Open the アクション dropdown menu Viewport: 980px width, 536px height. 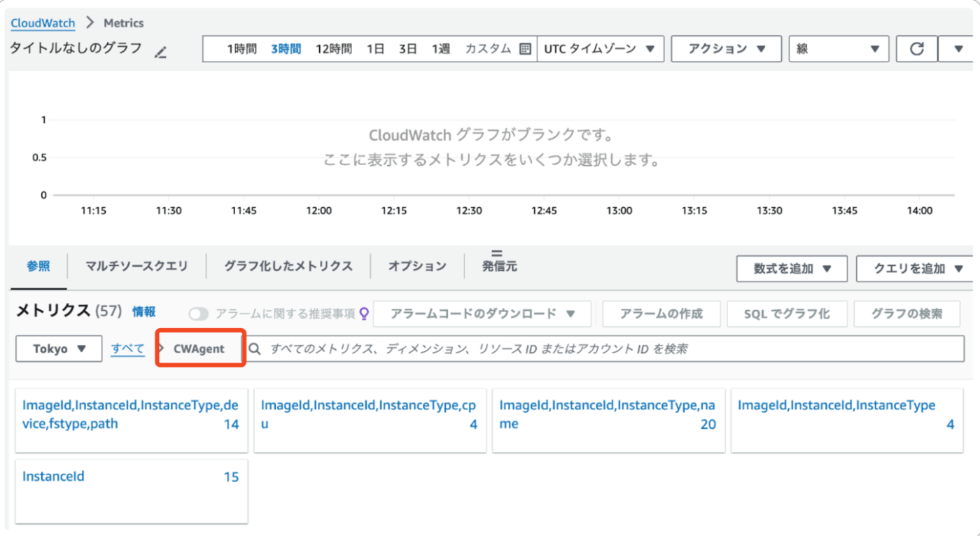pos(726,49)
